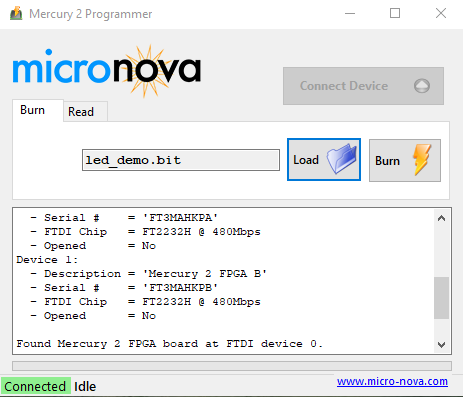The width and height of the screenshot is (463, 397).
Task: Click the led_demo.bit file name field
Action: point(181,160)
